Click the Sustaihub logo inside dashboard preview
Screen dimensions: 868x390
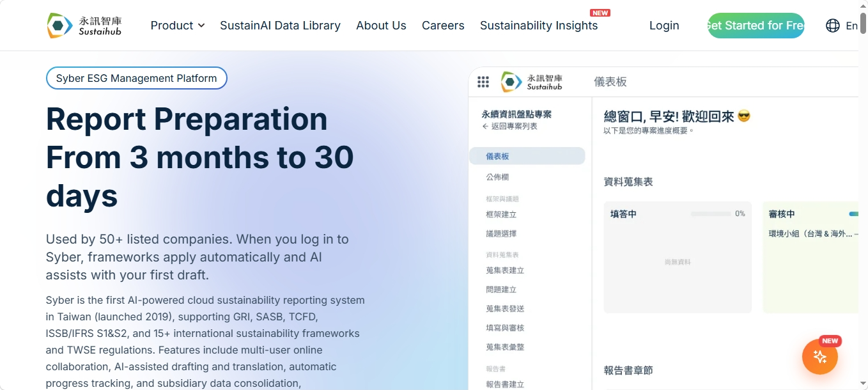pyautogui.click(x=531, y=82)
